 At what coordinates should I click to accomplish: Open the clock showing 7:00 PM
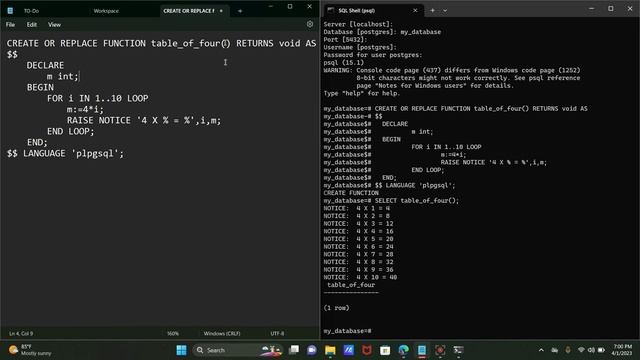[622, 350]
